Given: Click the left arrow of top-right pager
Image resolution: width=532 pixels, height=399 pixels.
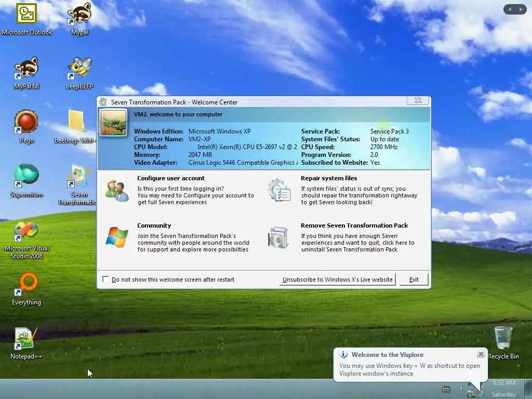Looking at the screenshot, I should pyautogui.click(x=510, y=9).
